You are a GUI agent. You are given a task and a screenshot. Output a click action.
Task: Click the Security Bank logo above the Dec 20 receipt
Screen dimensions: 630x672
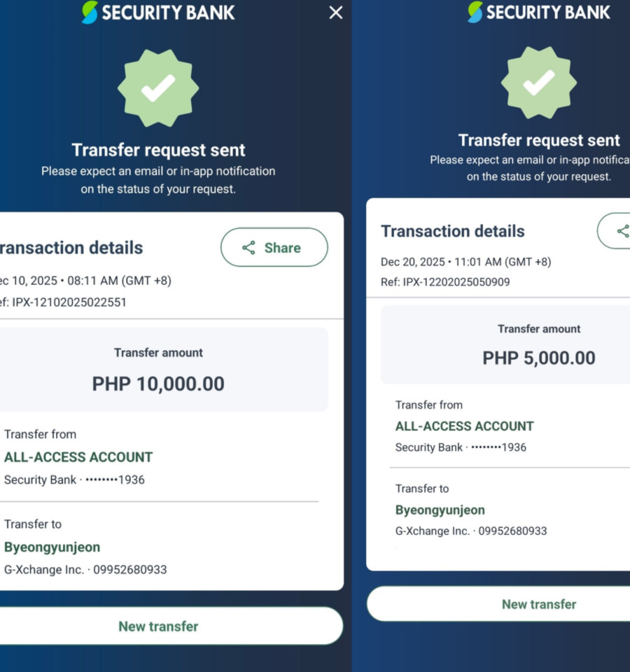[x=539, y=12]
